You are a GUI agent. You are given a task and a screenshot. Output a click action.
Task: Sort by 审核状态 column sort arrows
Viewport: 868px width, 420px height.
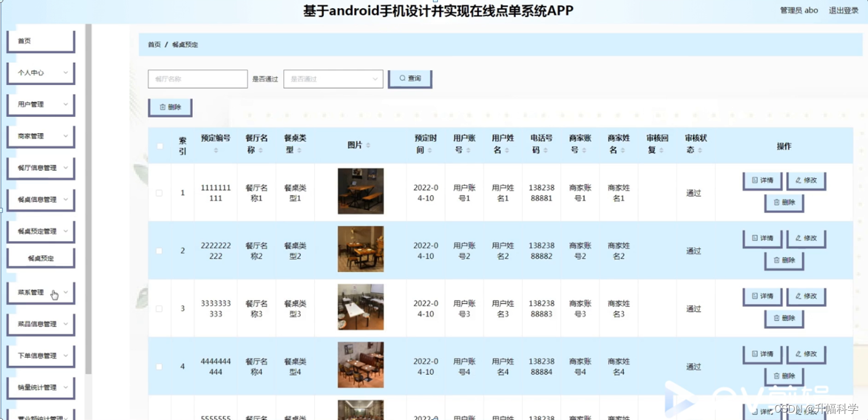coord(700,151)
